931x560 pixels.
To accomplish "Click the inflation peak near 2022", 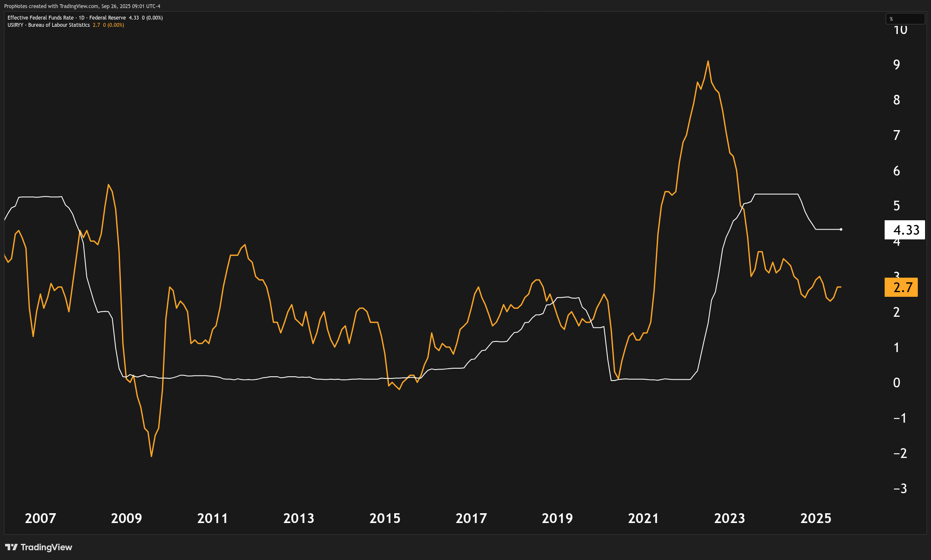I will tap(709, 61).
